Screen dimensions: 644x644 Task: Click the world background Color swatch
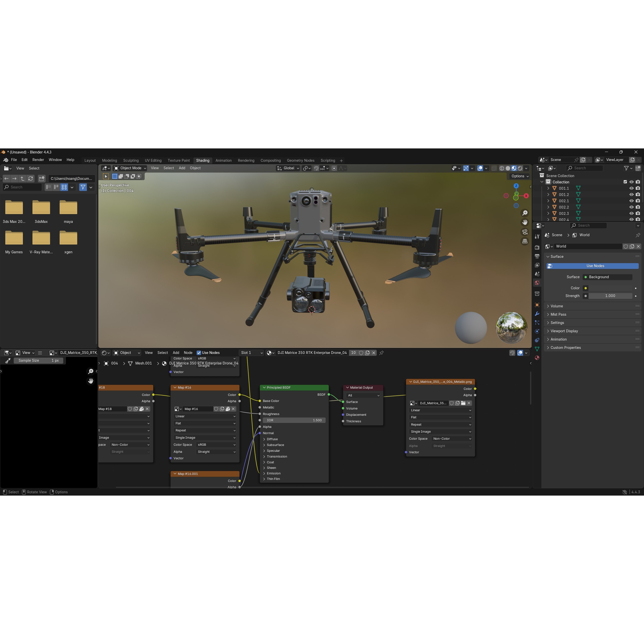(585, 288)
